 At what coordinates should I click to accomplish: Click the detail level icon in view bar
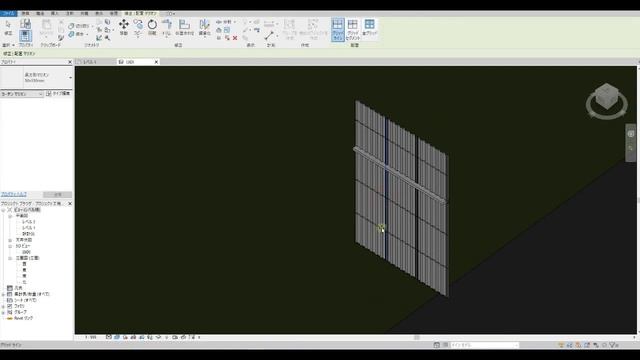[x=109, y=337]
